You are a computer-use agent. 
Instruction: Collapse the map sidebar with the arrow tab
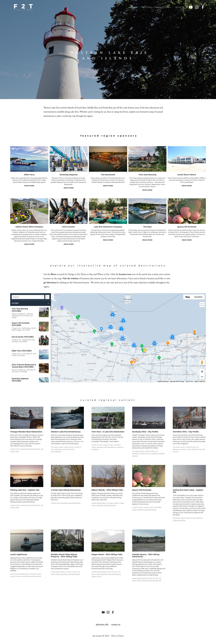click(x=52, y=297)
